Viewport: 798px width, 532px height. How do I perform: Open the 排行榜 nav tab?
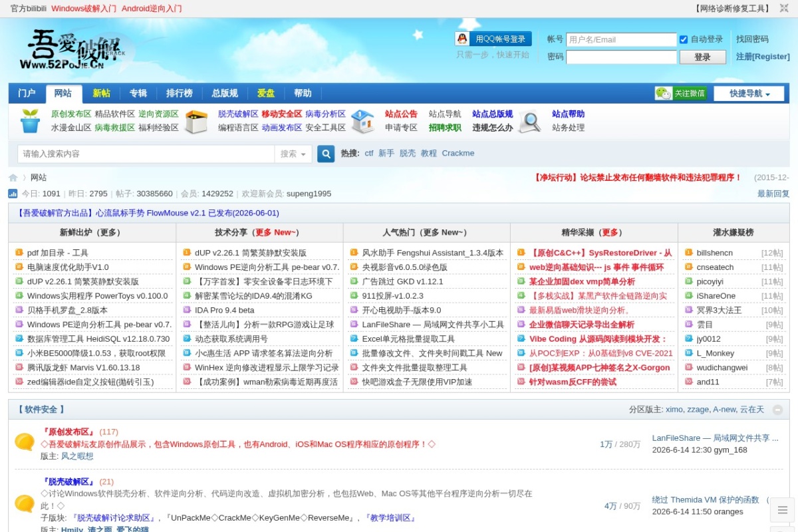(180, 93)
